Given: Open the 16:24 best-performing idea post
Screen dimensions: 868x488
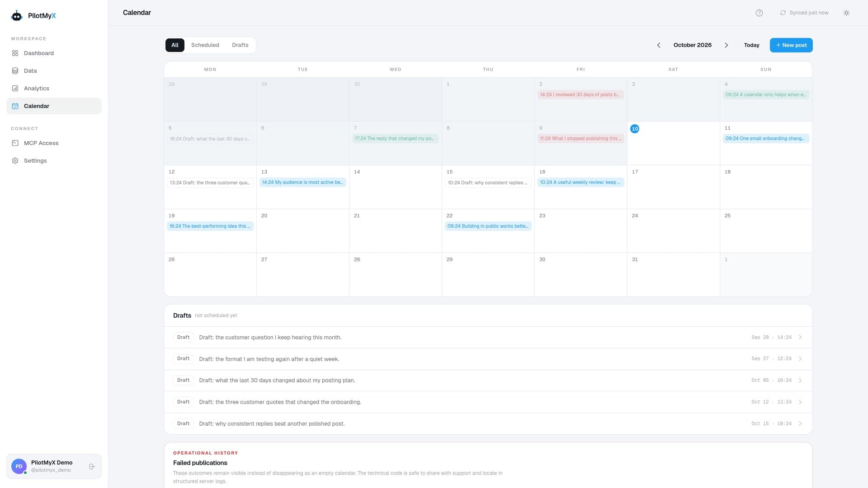Looking at the screenshot, I should click(210, 226).
